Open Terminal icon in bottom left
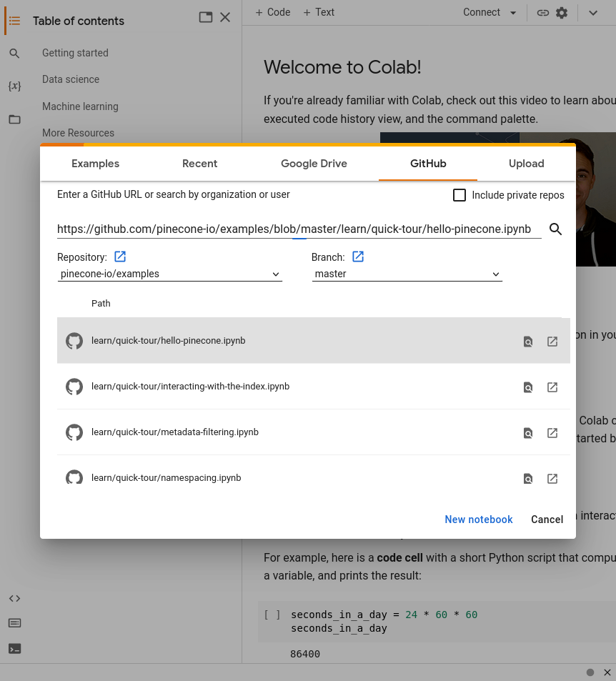 [14, 649]
